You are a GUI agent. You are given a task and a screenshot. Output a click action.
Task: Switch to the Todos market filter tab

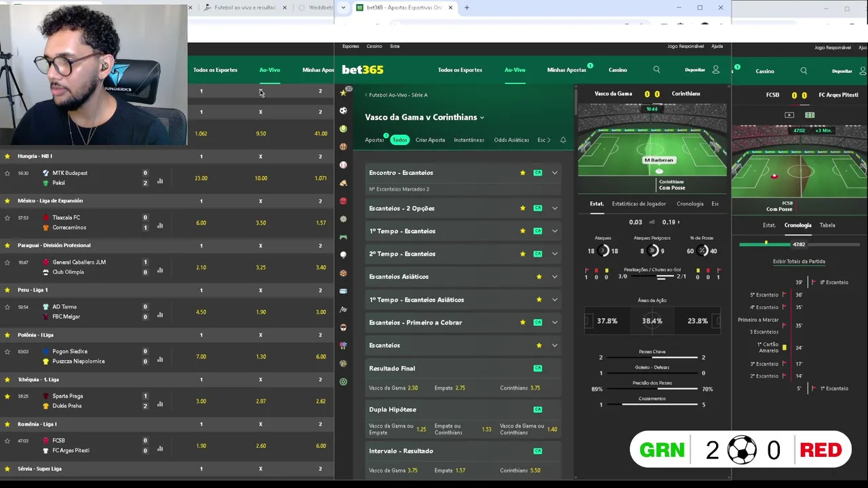(x=400, y=140)
